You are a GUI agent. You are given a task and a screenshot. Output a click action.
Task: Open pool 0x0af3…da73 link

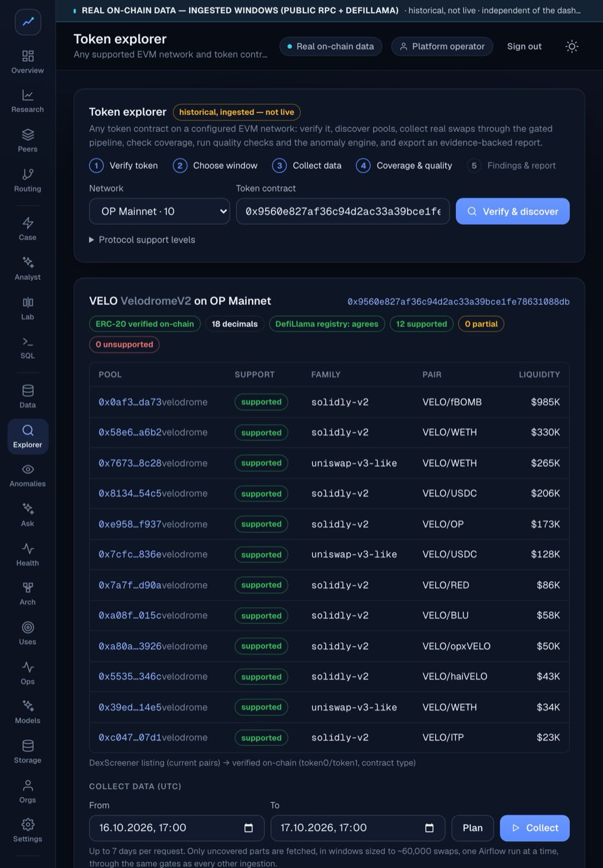coord(130,402)
